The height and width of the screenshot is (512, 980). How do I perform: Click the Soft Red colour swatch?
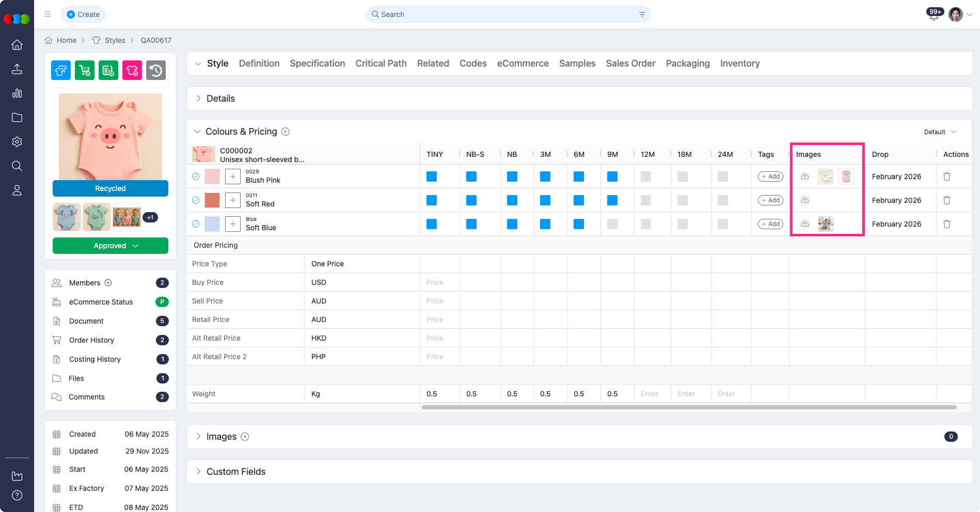coord(212,200)
